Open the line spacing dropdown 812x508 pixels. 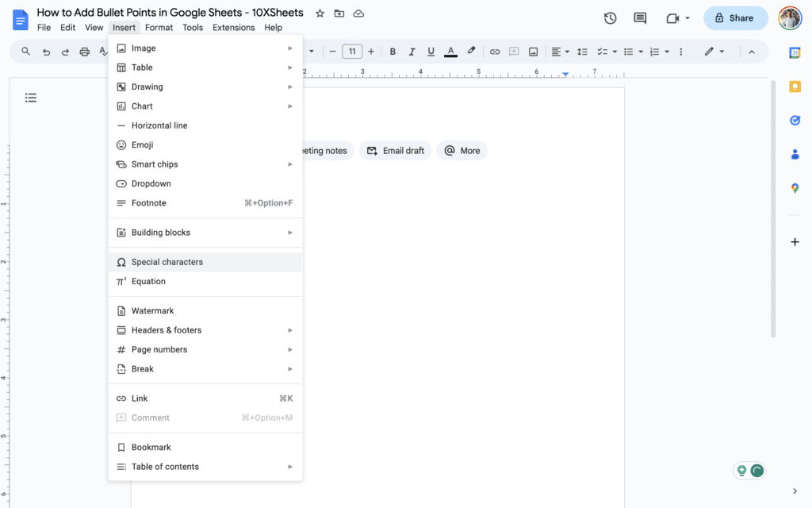pyautogui.click(x=582, y=51)
